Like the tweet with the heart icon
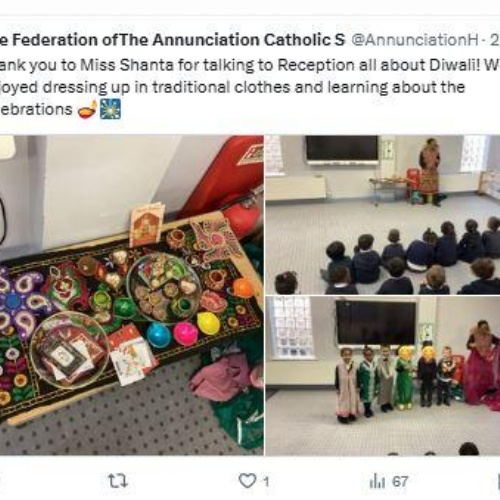This screenshot has width=500, height=500. 247,481
